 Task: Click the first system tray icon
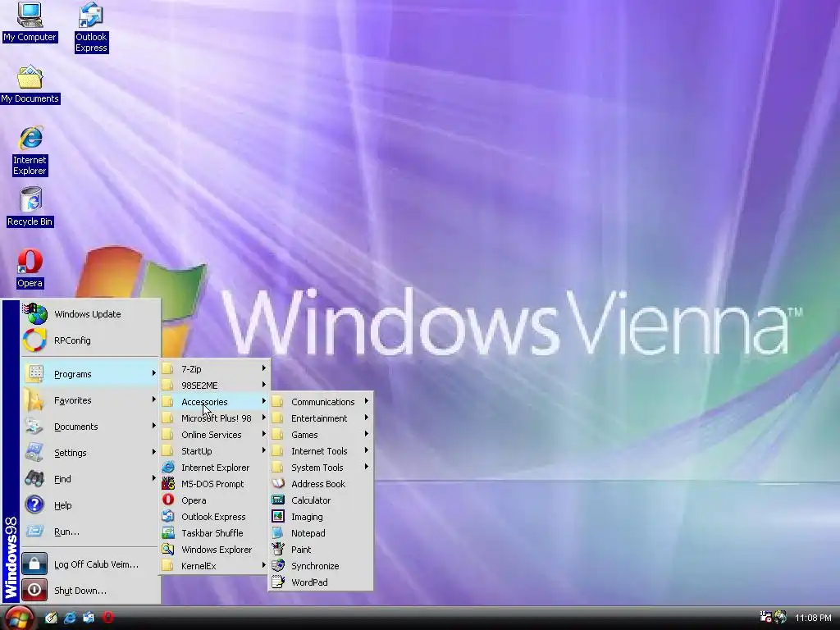[x=766, y=617]
